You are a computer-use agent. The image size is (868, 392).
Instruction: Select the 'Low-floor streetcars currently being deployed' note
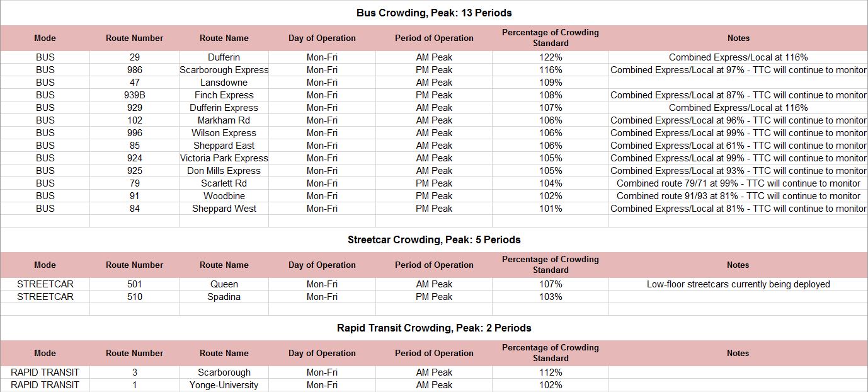click(738, 284)
